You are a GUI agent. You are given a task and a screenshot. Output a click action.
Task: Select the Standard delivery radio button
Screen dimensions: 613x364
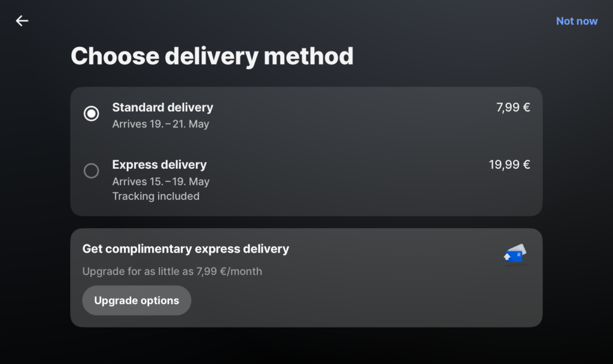92,113
